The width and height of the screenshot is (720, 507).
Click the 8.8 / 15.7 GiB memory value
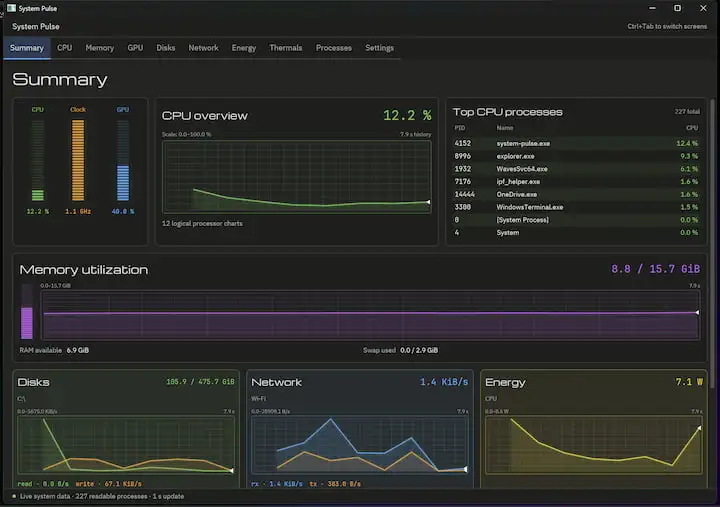(x=655, y=269)
